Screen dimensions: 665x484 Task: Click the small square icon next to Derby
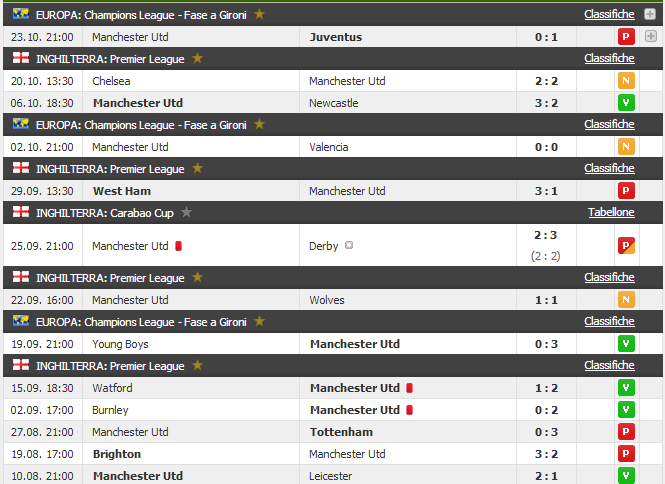(349, 245)
